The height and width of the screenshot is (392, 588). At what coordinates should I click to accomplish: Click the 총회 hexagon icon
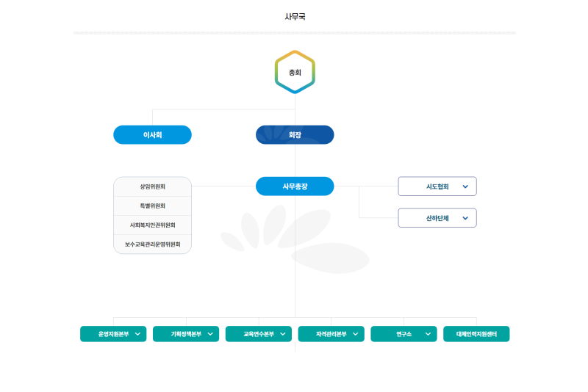click(x=295, y=73)
